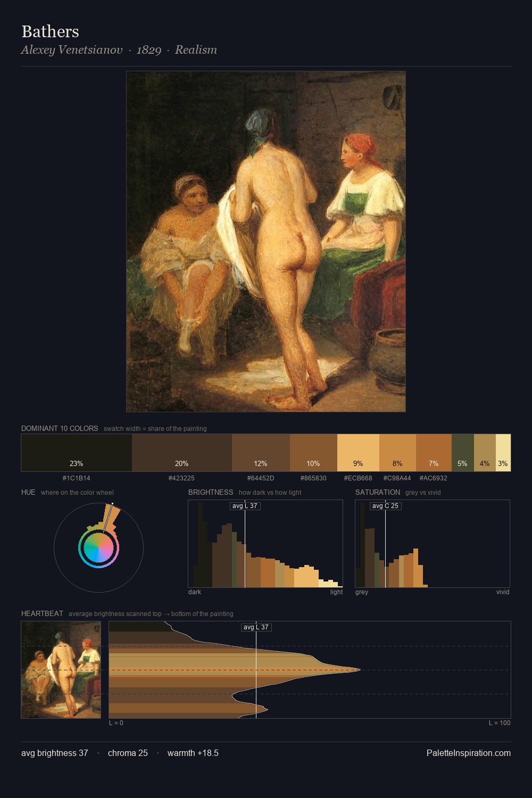The height and width of the screenshot is (798, 532).
Task: Select the 9% light orange swatch
Action: point(358,453)
